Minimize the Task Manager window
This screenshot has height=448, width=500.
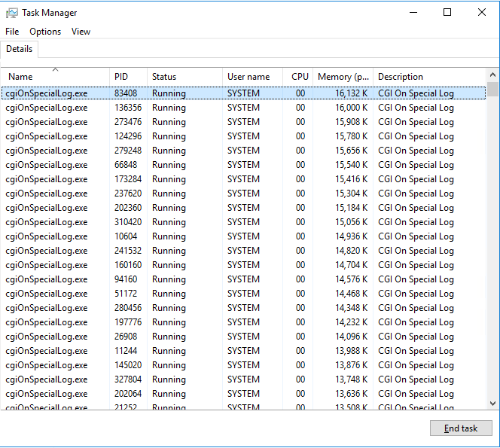pos(413,13)
